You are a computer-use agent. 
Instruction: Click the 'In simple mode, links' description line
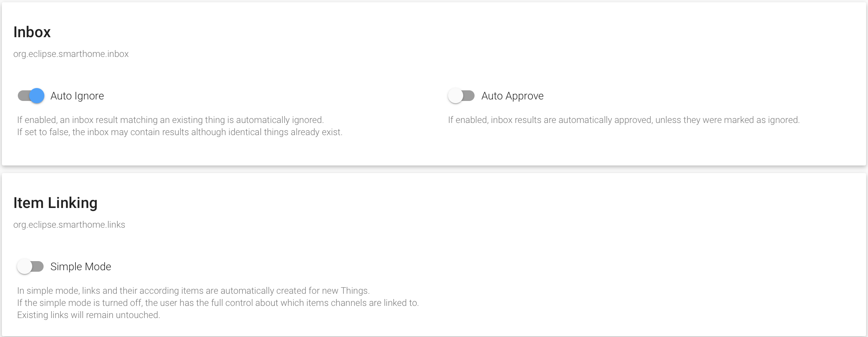[x=193, y=291]
